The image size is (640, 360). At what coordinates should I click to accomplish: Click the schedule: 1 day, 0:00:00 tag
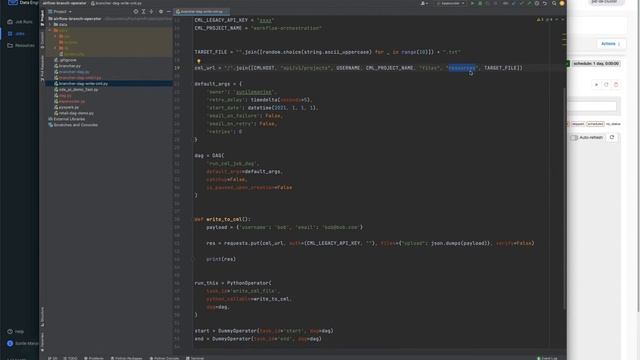596,64
